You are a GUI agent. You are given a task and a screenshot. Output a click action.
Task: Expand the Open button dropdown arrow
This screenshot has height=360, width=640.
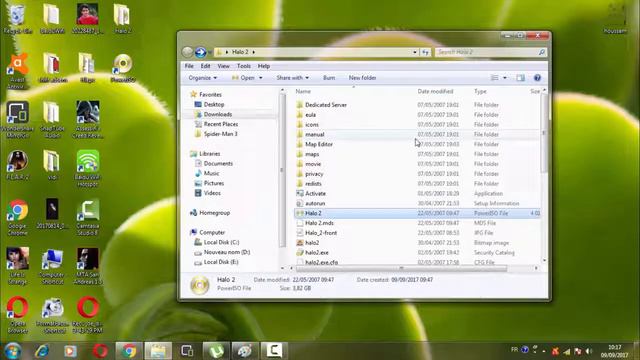pyautogui.click(x=260, y=78)
